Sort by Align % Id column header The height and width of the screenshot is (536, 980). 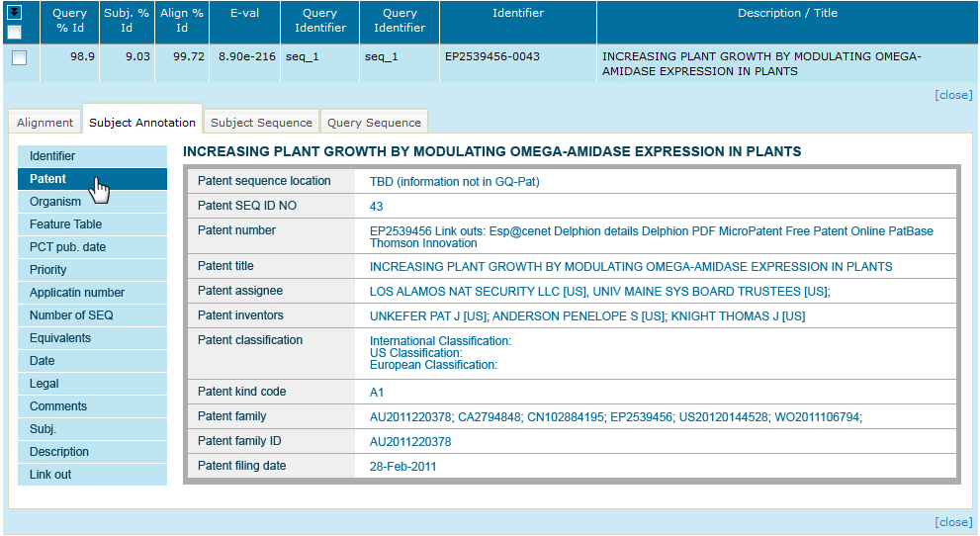point(182,21)
